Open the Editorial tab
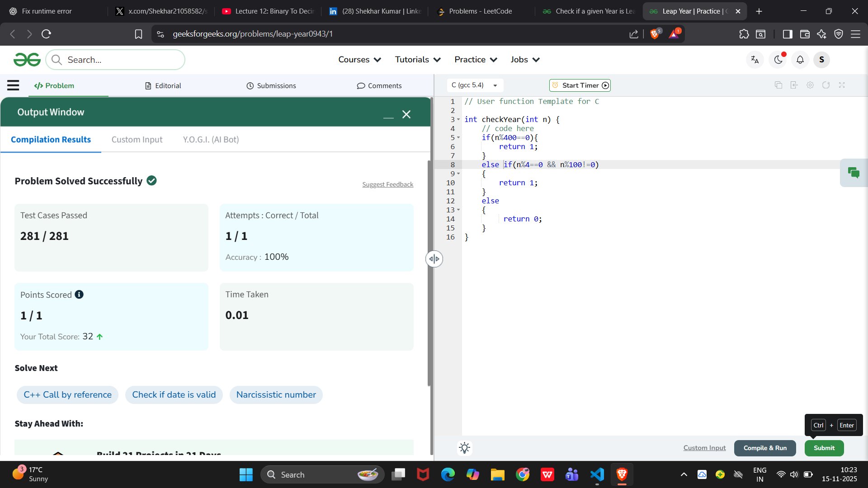Screen dimensions: 868x488 point(163,86)
